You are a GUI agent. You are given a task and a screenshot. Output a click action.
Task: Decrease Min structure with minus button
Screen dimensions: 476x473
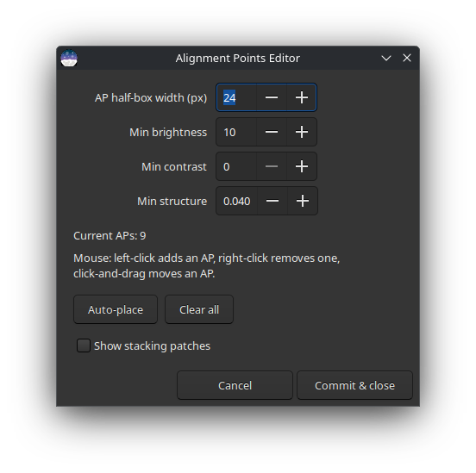[x=272, y=201]
